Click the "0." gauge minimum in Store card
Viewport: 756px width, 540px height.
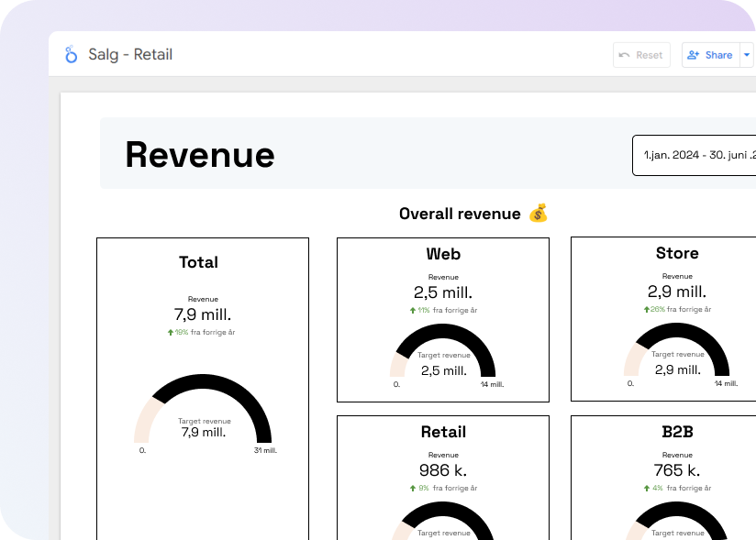[x=630, y=384]
